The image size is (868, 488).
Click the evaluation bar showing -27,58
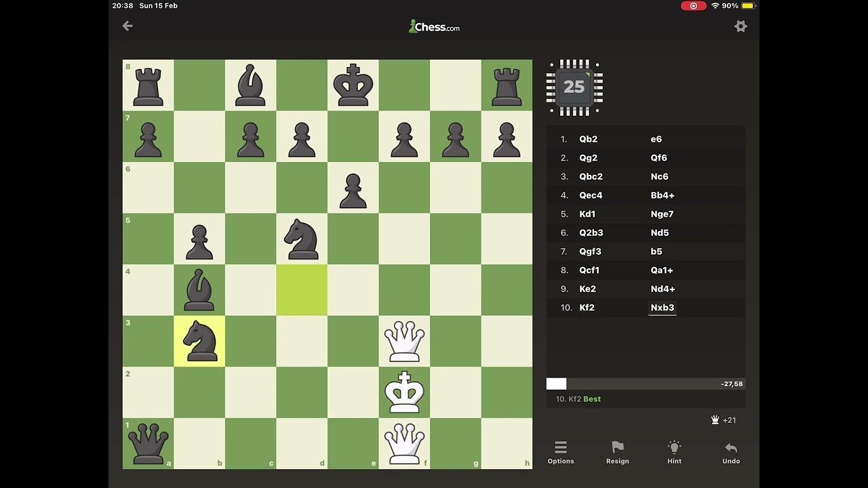(x=645, y=384)
